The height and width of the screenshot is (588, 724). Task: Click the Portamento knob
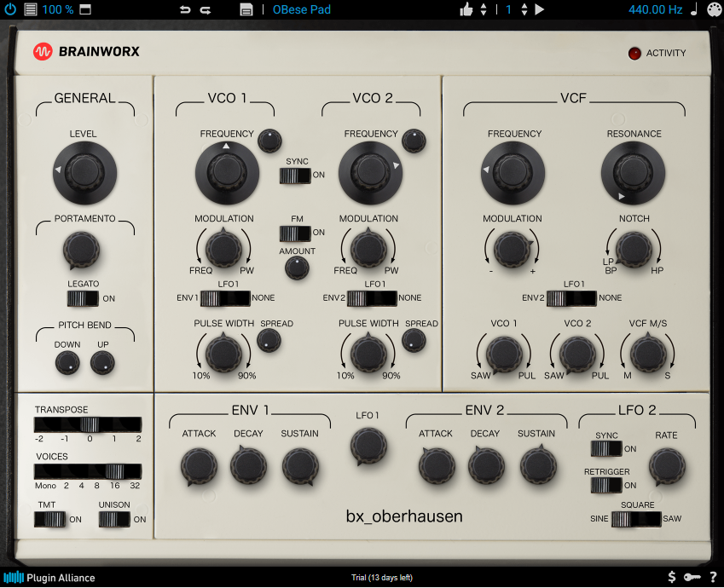(x=81, y=251)
